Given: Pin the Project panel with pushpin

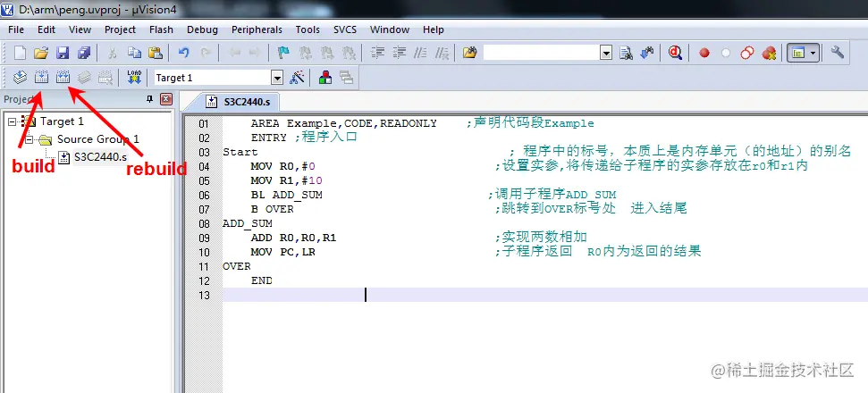Looking at the screenshot, I should tap(149, 99).
